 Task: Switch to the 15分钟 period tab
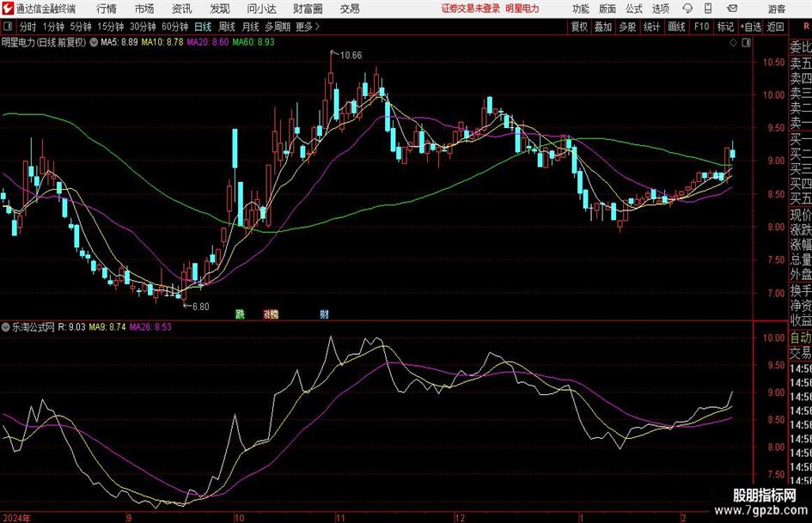click(x=110, y=27)
